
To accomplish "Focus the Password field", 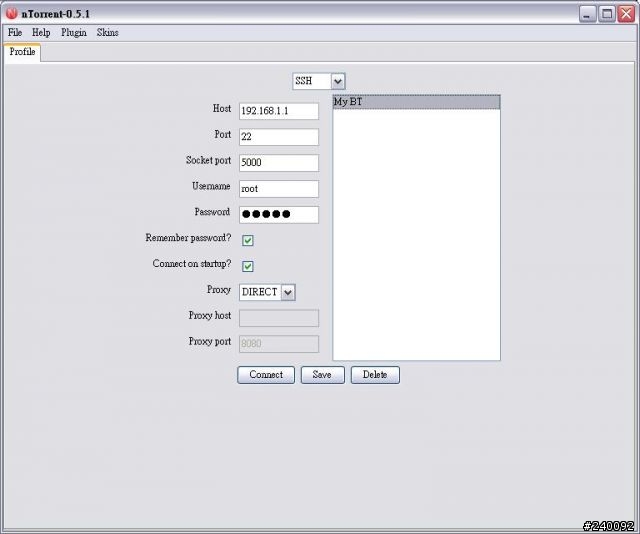I will [279, 214].
